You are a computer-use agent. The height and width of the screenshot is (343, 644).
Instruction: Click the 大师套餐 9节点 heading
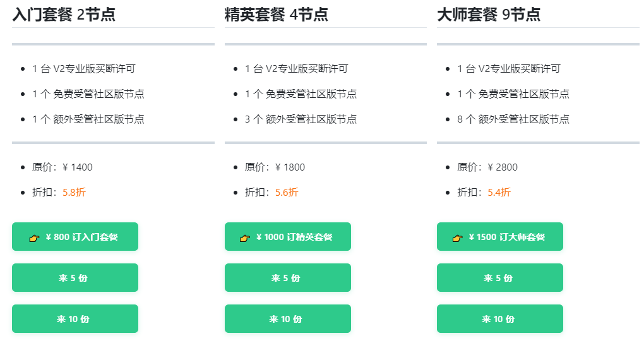click(488, 15)
